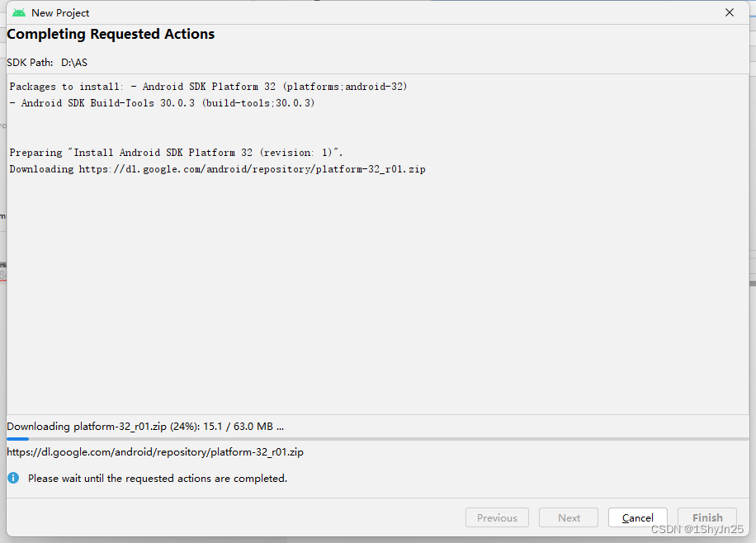Click the Finish button
756x543 pixels.
(x=707, y=517)
